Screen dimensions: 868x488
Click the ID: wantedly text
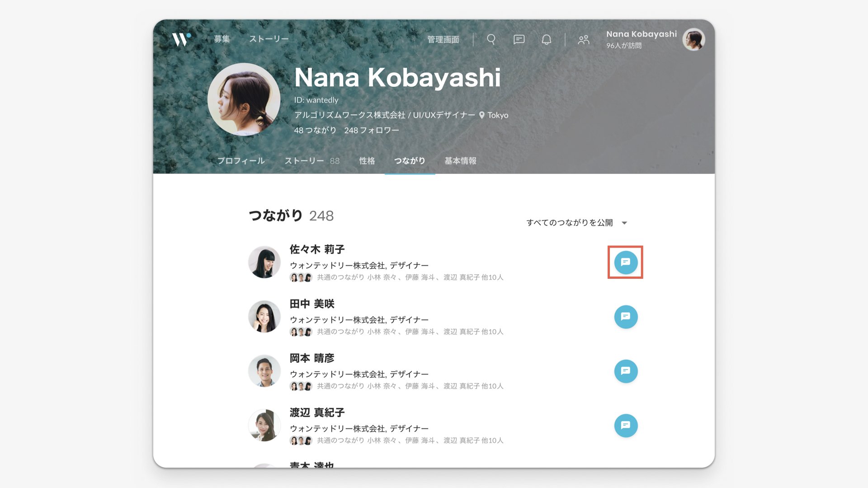point(316,100)
